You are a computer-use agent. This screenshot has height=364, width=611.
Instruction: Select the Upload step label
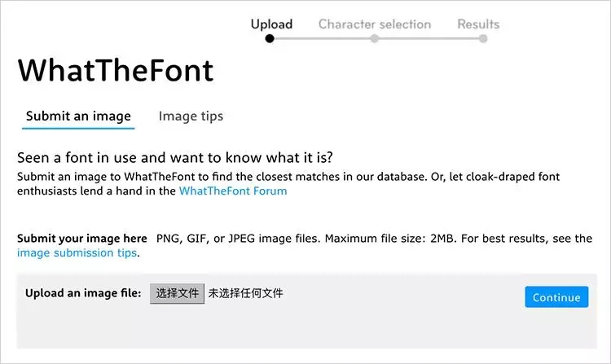point(271,24)
